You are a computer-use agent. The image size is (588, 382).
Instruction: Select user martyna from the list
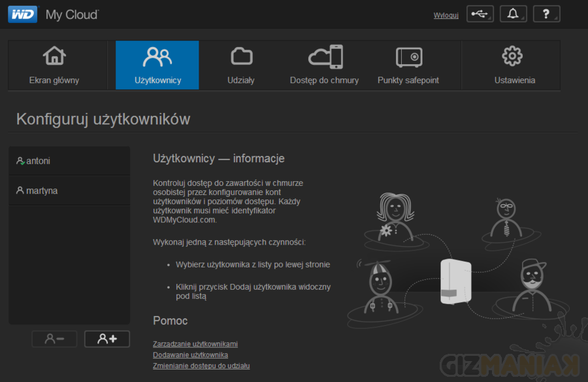point(41,191)
